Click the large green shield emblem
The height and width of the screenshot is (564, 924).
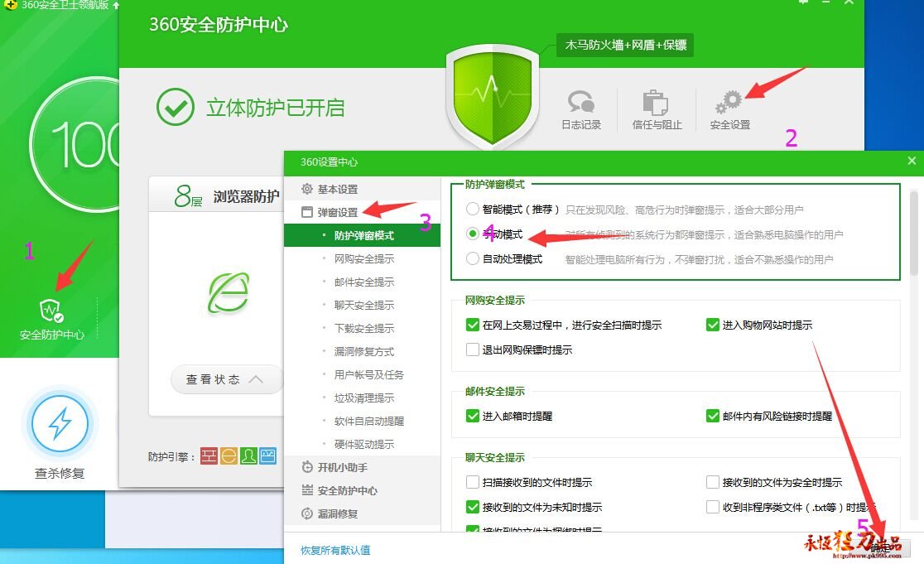(x=493, y=95)
